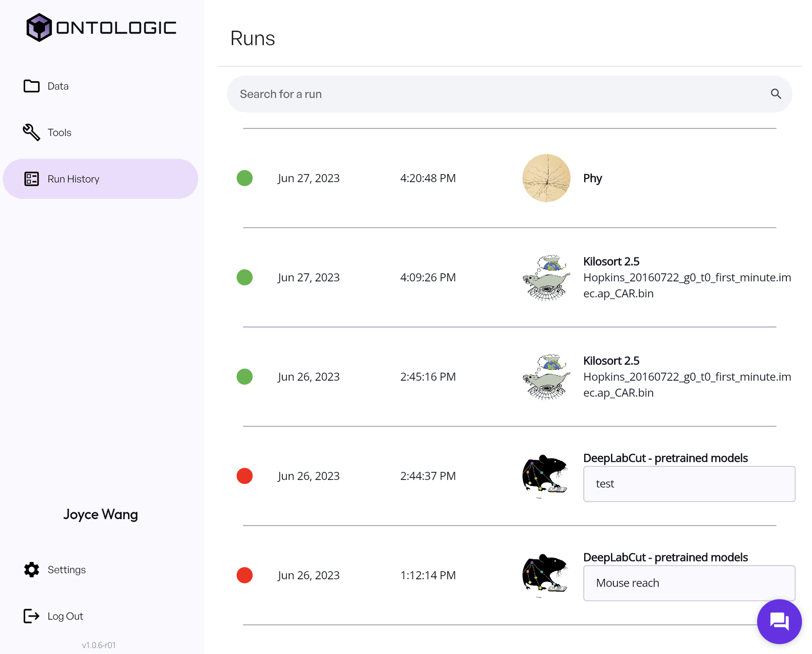The image size is (812, 654).
Task: Type in the Search for a run field
Action: point(487,94)
